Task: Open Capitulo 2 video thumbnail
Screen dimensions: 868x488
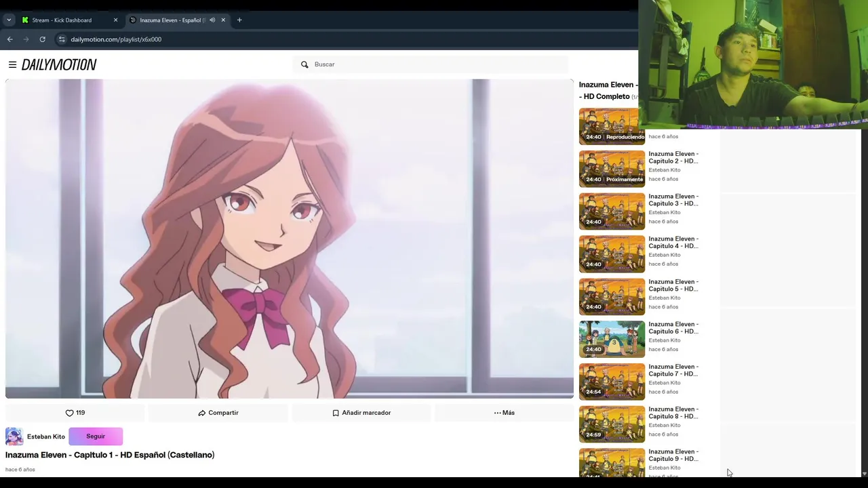Action: point(612,169)
